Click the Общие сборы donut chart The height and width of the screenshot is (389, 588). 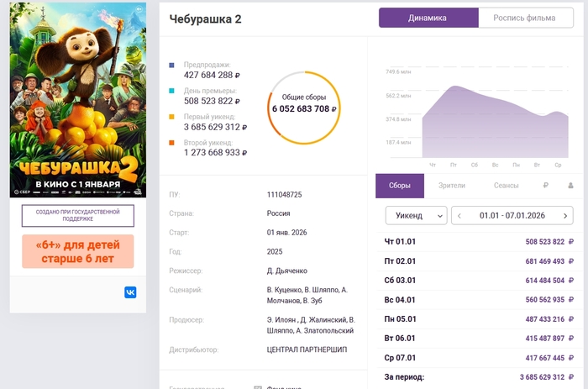(304, 108)
